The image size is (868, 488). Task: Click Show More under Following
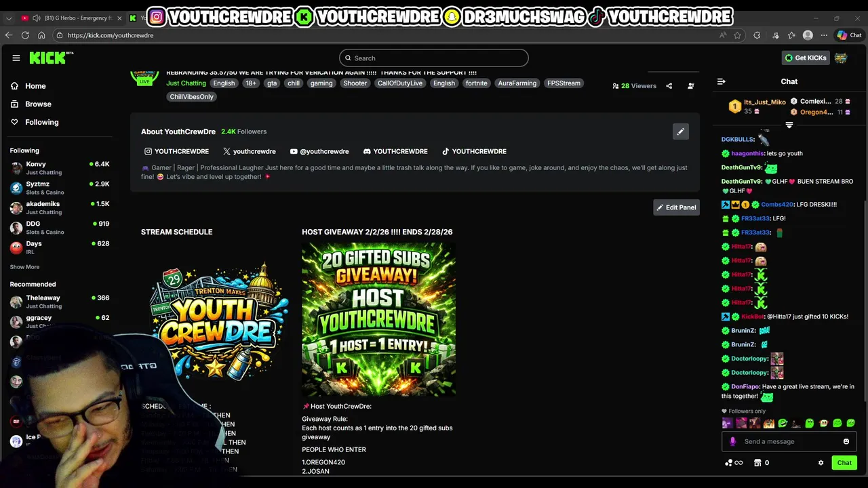pyautogui.click(x=24, y=267)
